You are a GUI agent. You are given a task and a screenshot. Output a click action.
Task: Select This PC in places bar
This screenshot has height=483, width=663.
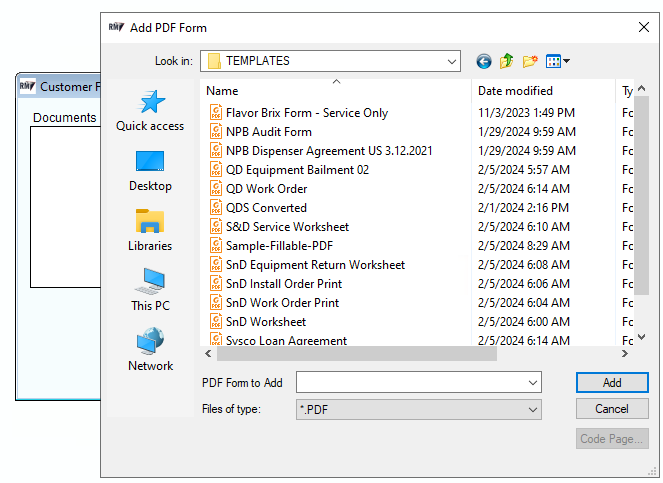click(150, 290)
